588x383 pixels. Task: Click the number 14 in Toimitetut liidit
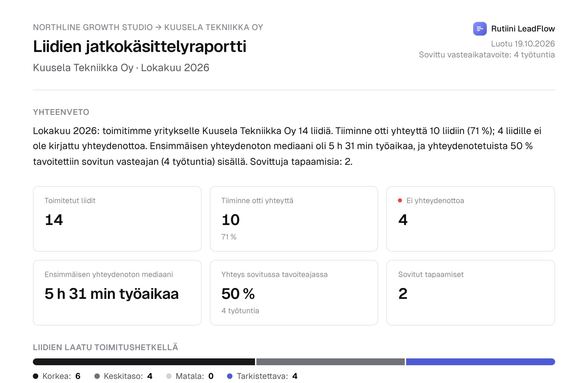point(54,220)
